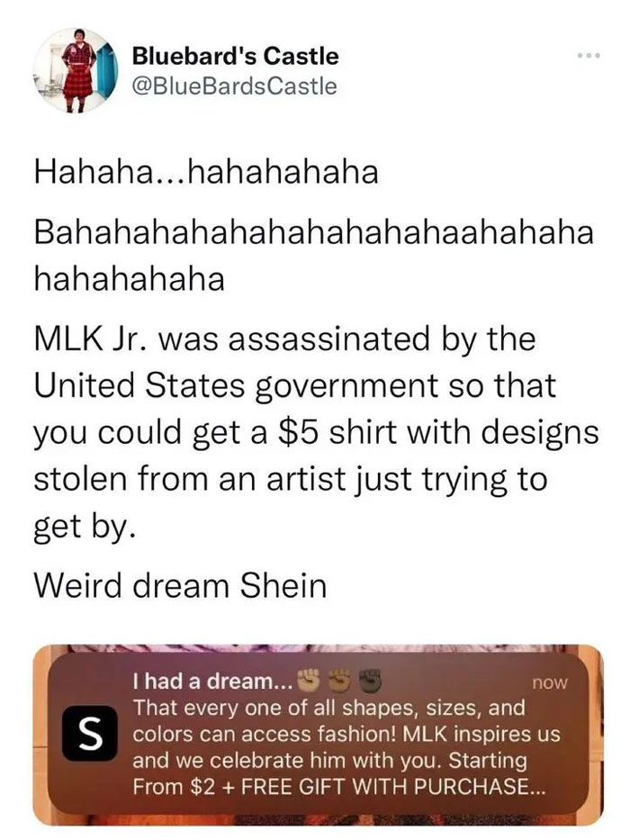Click the medium-skin raised fist emoji
Viewport: 630px width, 840px height.
click(x=338, y=681)
